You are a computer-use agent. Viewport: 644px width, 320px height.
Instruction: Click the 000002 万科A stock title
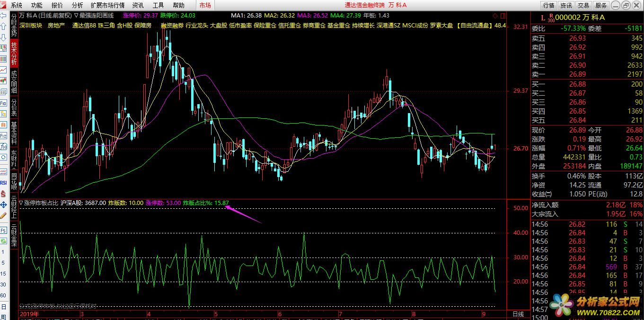580,18
